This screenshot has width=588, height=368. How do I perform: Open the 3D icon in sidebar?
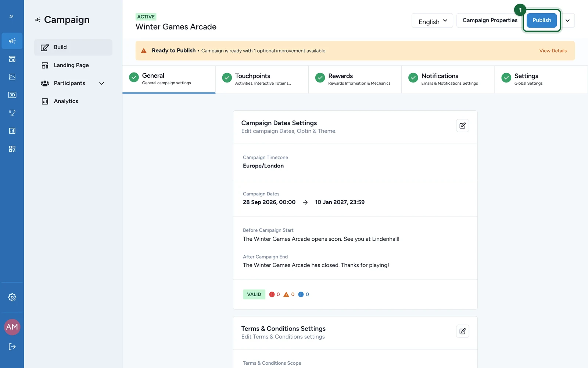point(12,95)
